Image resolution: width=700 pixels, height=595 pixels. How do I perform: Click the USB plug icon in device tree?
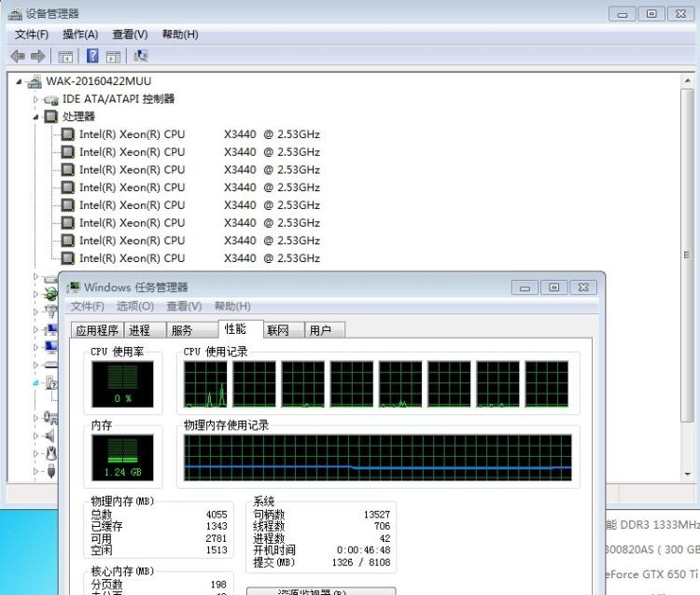[51, 471]
